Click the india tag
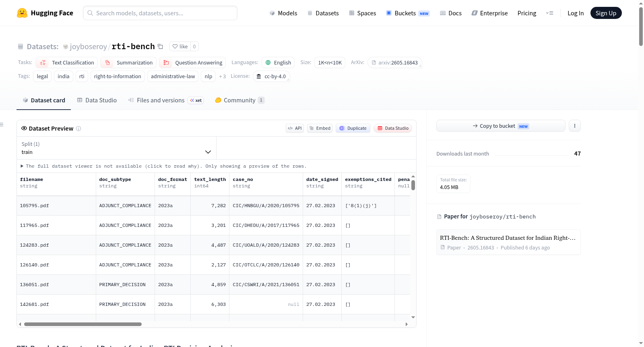Image resolution: width=644 pixels, height=347 pixels. [64, 76]
